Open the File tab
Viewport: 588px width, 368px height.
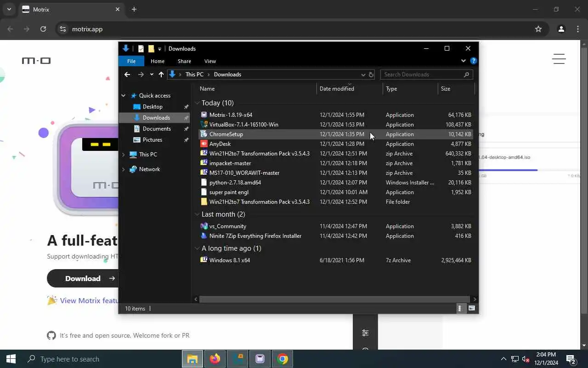(131, 61)
